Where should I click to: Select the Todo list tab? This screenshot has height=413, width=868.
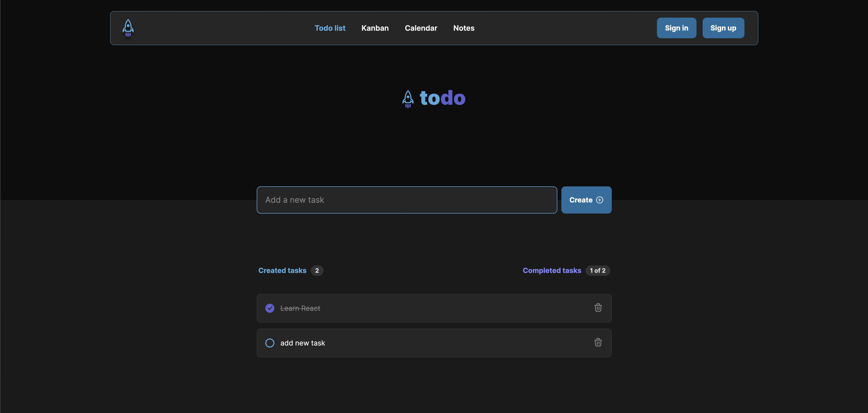(x=330, y=28)
